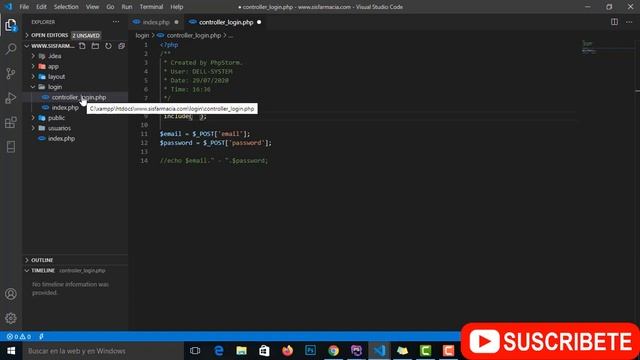Open the bottom activity bar extension icon
Viewport: 640px width, 360px height.
11,147
